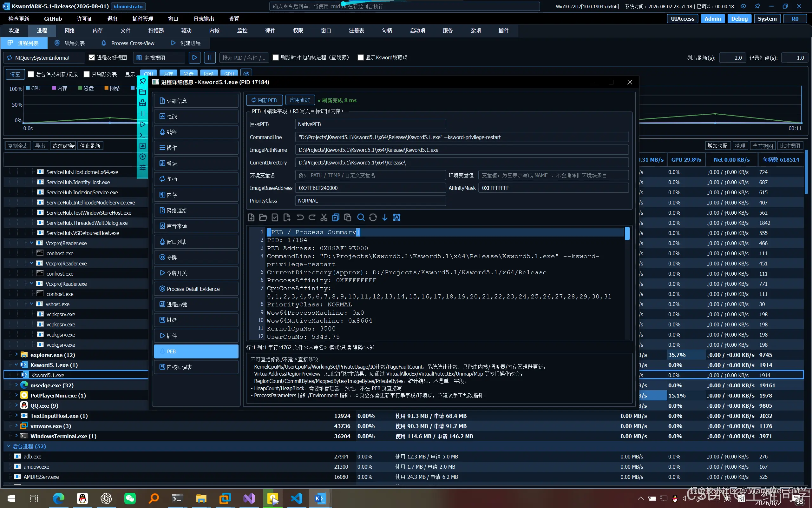Toggle the Debug privilege button
Image resolution: width=812 pixels, height=508 pixels.
tap(740, 19)
